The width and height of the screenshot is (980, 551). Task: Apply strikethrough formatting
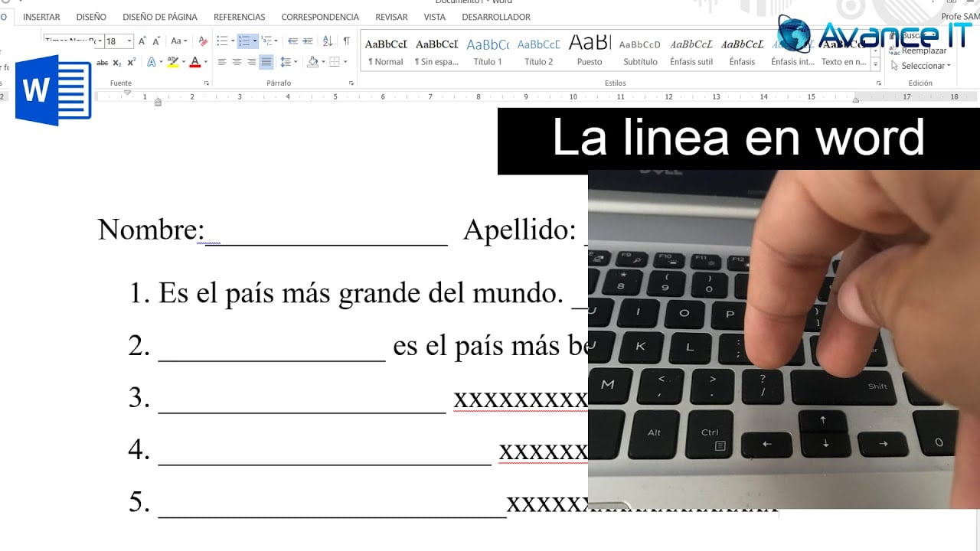click(102, 62)
